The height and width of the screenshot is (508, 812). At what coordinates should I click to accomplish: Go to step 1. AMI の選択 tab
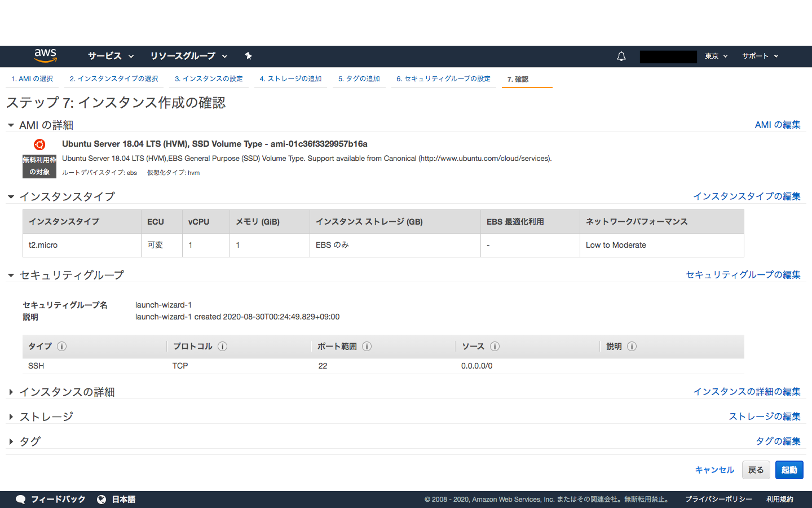click(32, 79)
